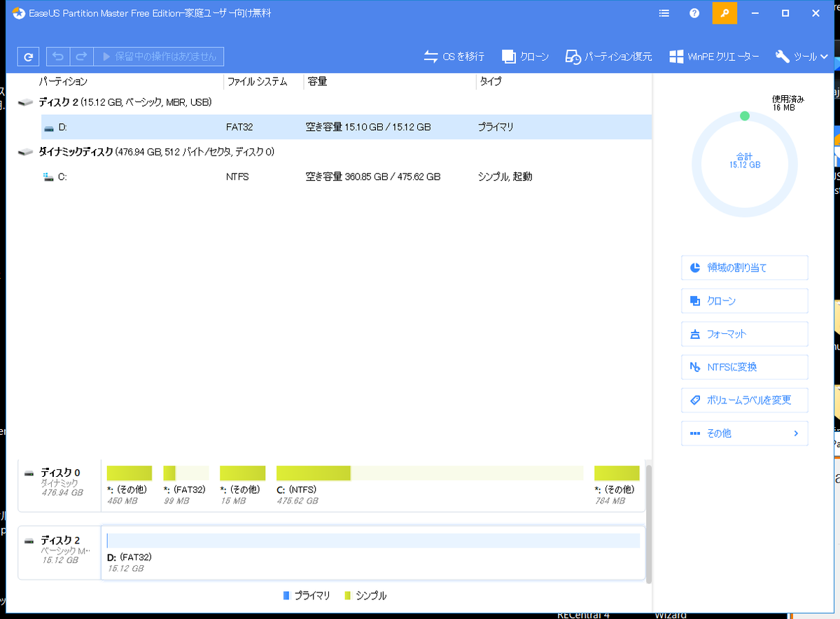Expand the その他 options panel

(x=744, y=433)
